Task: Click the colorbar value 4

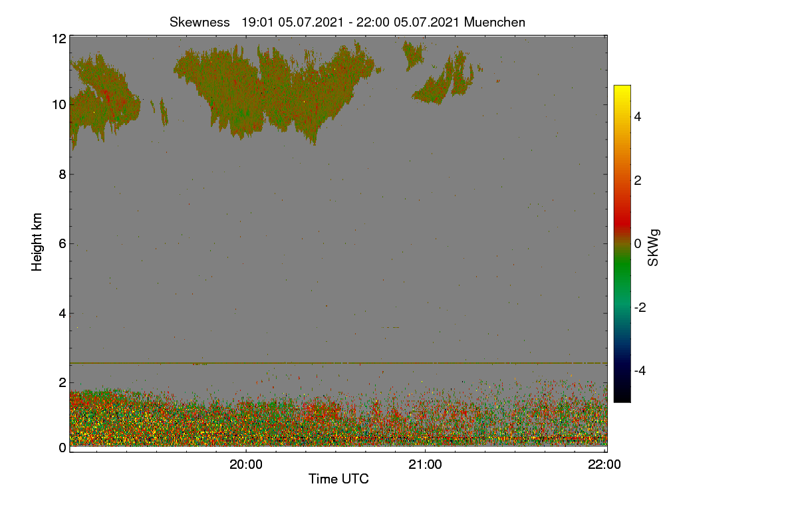Action: (x=638, y=116)
